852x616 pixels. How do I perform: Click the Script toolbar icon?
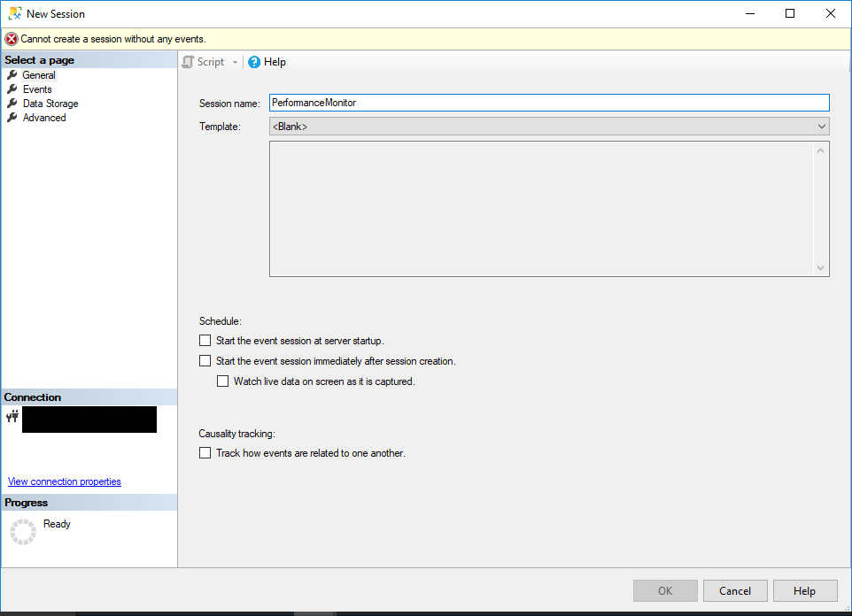[187, 62]
